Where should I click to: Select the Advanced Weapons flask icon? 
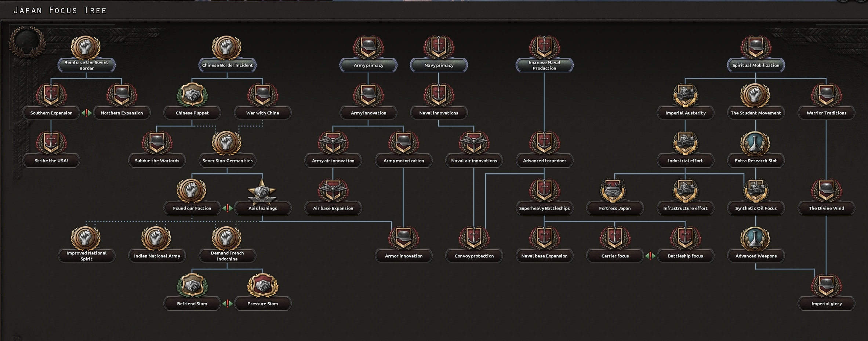click(755, 238)
